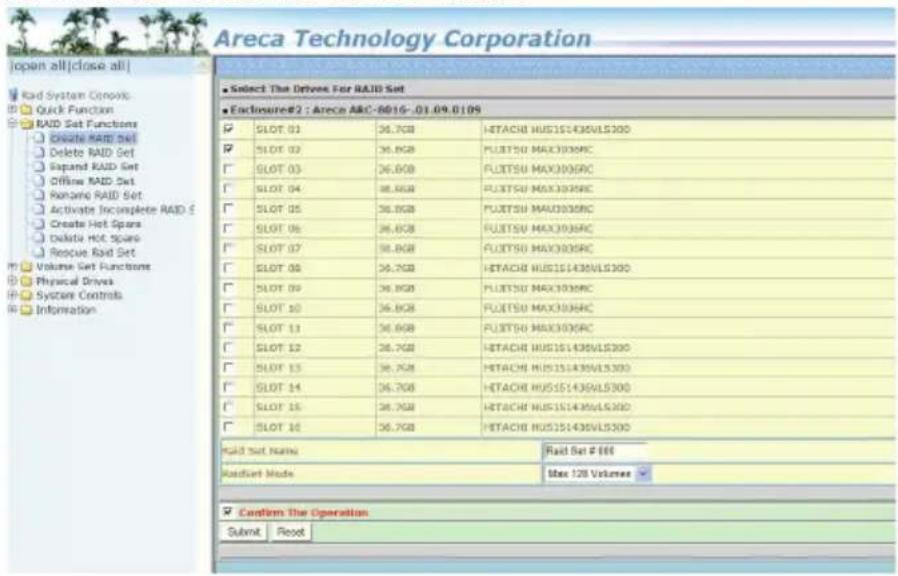This screenshot has width=898, height=576.
Task: Click the Raid System Console link
Action: pyautogui.click(x=76, y=95)
